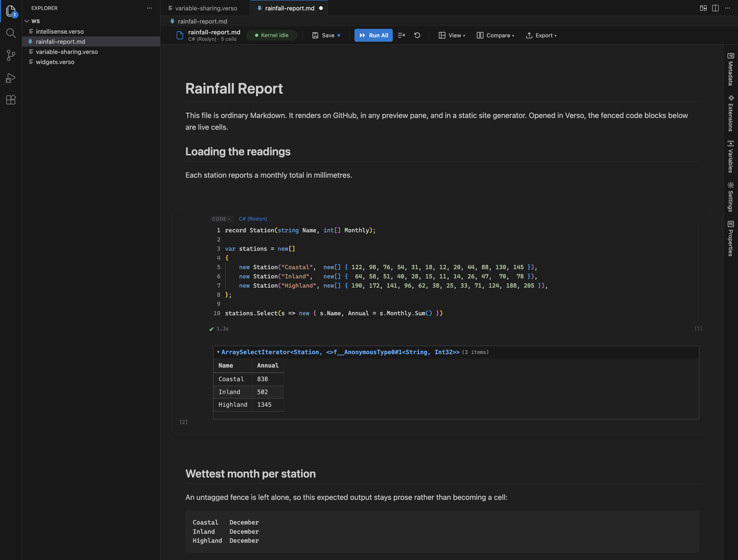Viewport: 738px width, 560px height.
Task: Open the Compare dropdown menu
Action: (x=495, y=35)
